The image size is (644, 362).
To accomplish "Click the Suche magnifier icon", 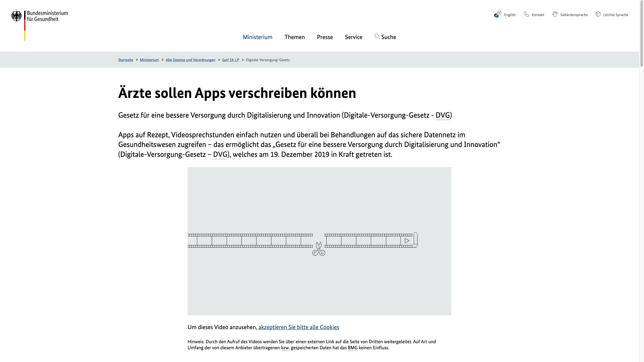I will [x=377, y=37].
